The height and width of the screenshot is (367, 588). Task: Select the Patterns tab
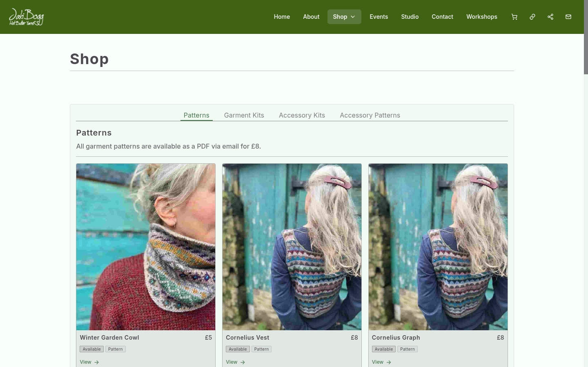point(196,115)
